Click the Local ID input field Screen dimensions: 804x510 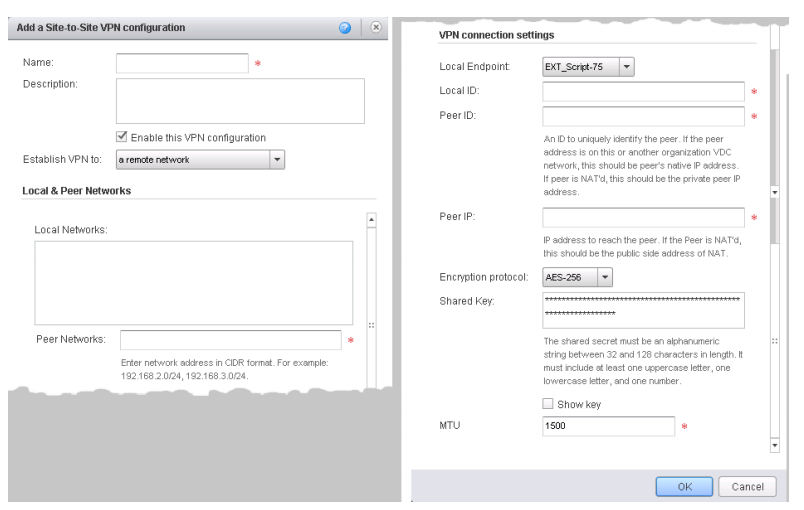point(643,92)
